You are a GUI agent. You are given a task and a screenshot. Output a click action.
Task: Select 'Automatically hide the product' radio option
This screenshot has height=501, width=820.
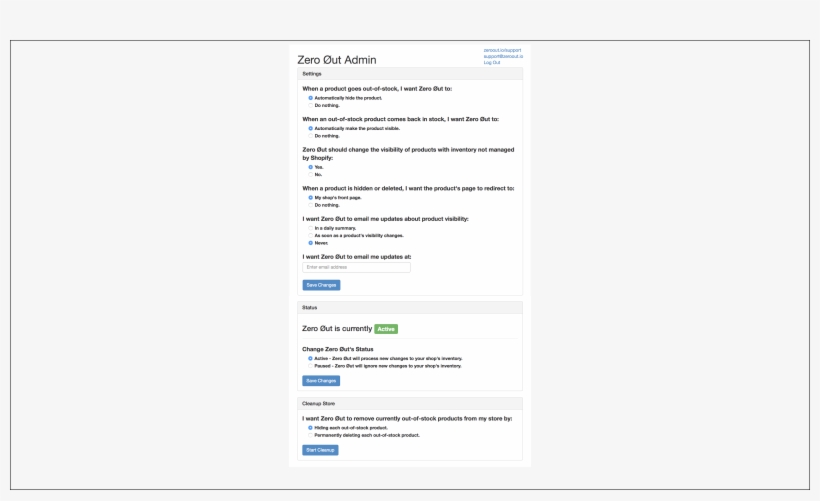[310, 98]
